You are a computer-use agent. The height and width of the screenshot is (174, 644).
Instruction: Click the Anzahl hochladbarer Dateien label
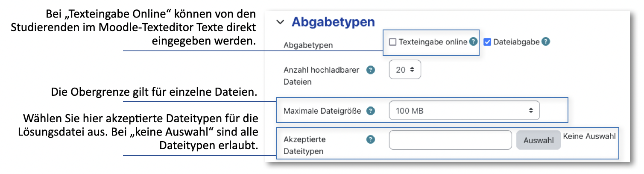click(322, 75)
